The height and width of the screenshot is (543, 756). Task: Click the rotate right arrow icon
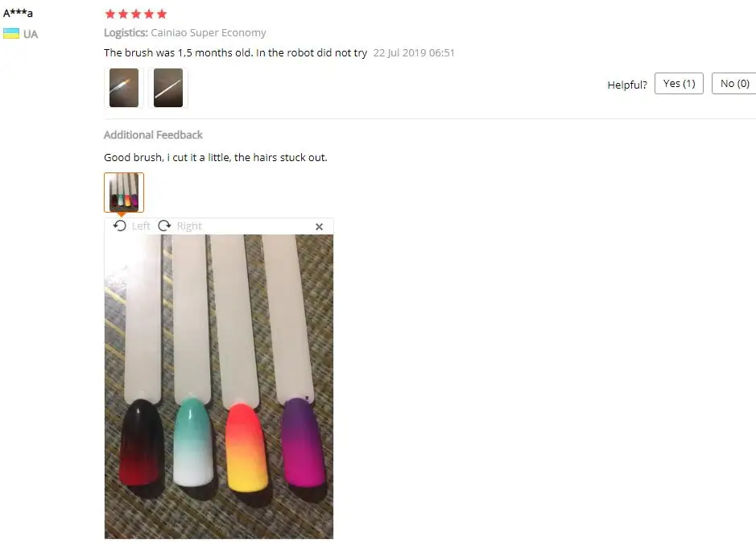pos(164,226)
